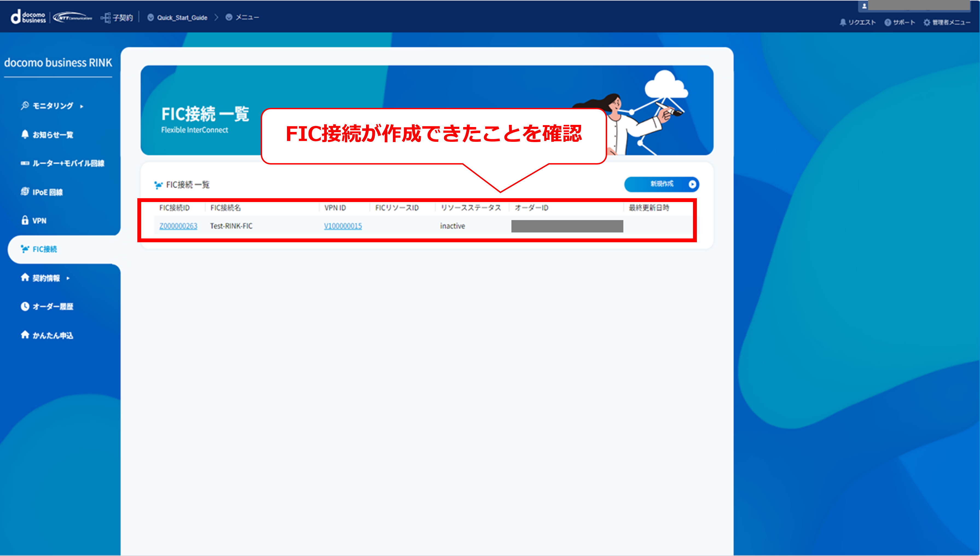Open VPN ID V100000015 link
This screenshot has width=980, height=556.
(x=343, y=226)
